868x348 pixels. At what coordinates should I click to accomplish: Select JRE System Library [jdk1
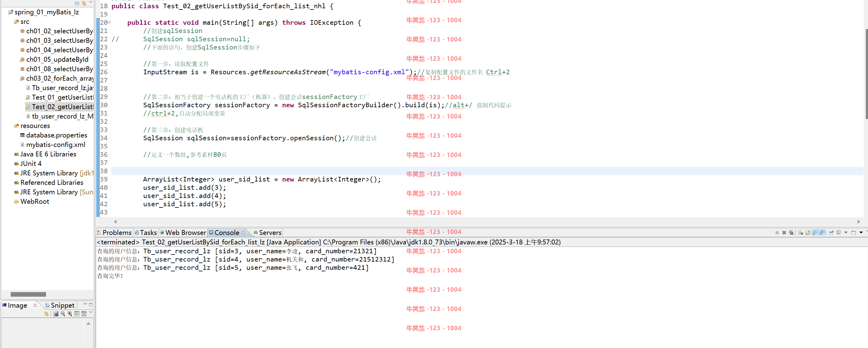coord(53,173)
